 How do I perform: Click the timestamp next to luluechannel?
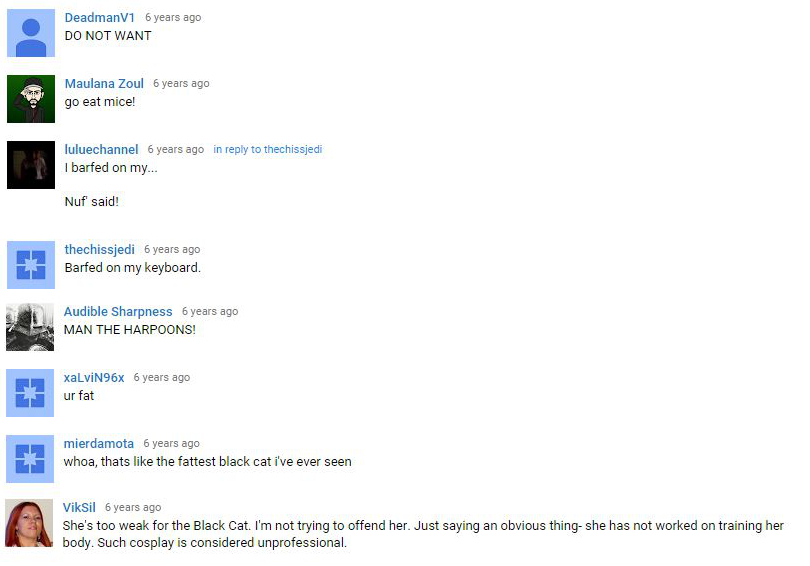click(176, 149)
